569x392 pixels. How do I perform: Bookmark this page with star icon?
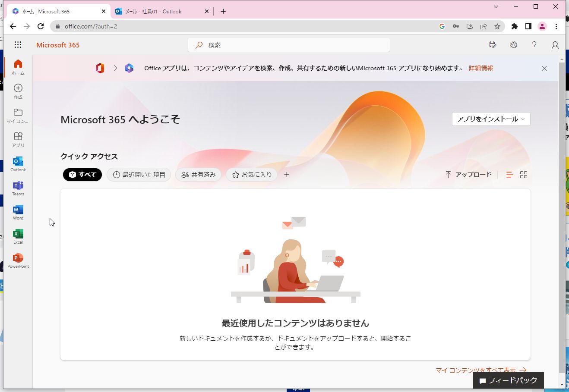click(x=497, y=26)
